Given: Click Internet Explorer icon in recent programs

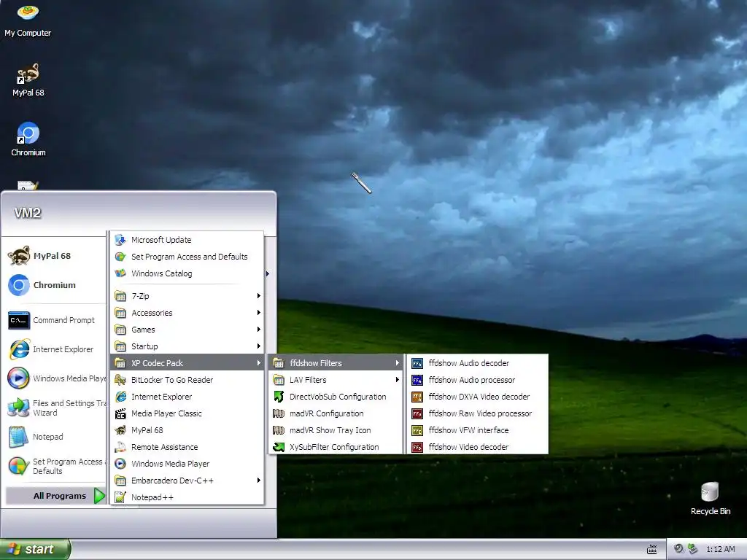Looking at the screenshot, I should coord(18,349).
